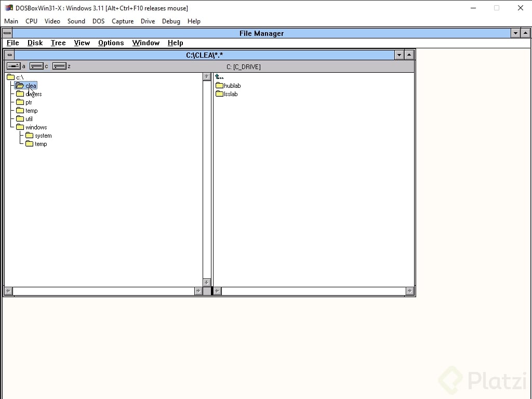Select the ptr folder in the tree
This screenshot has height=399, width=532.
[24, 102]
